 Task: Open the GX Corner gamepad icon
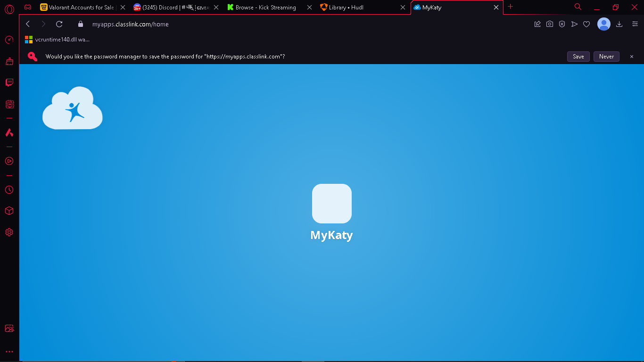pyautogui.click(x=28, y=7)
